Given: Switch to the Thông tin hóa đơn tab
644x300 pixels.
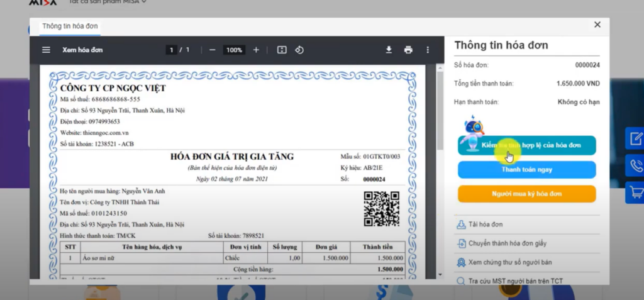Looking at the screenshot, I should 70,26.
